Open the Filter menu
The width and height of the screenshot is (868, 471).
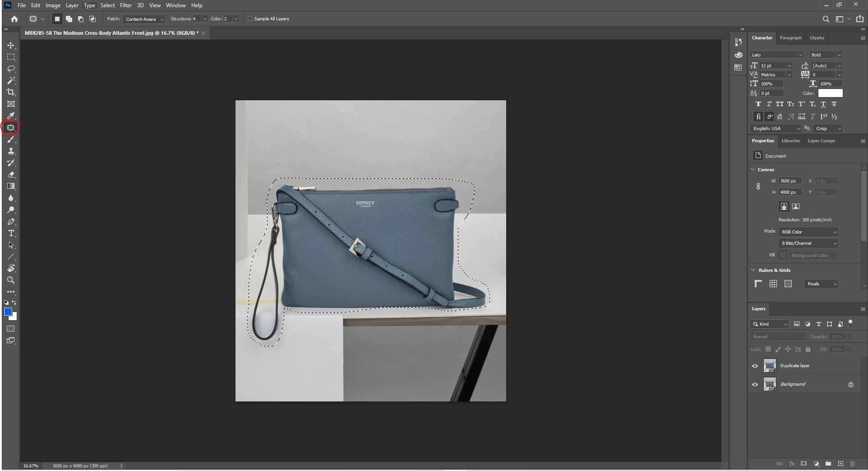(x=126, y=5)
